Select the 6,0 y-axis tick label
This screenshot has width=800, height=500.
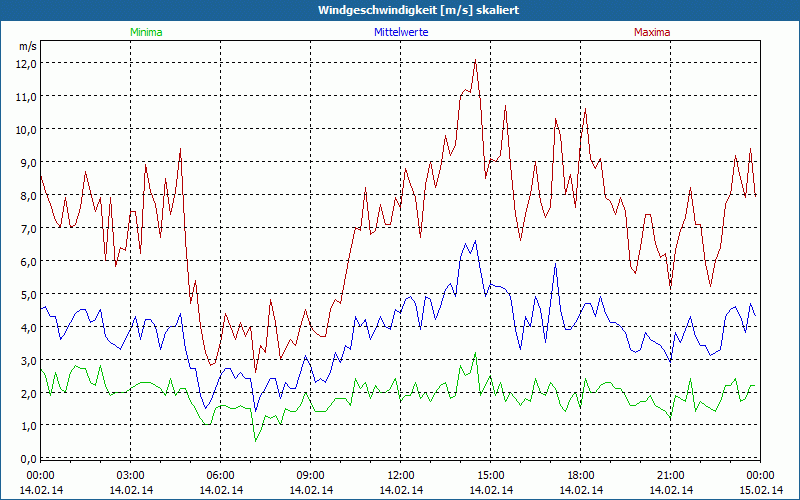tap(26, 261)
